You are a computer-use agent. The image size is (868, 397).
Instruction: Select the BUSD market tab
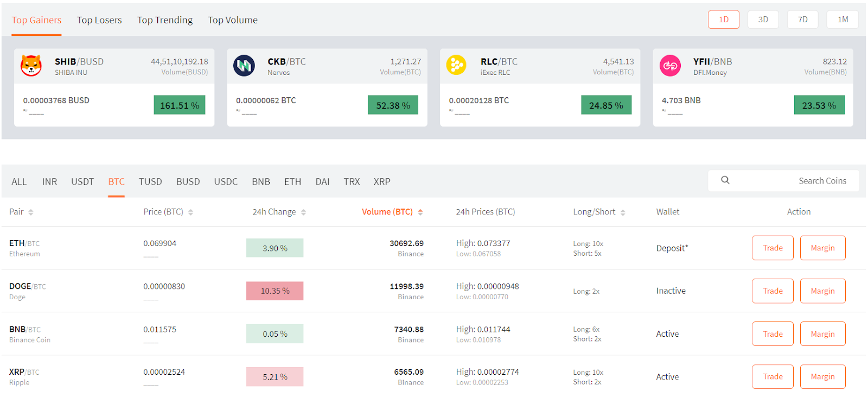(188, 181)
